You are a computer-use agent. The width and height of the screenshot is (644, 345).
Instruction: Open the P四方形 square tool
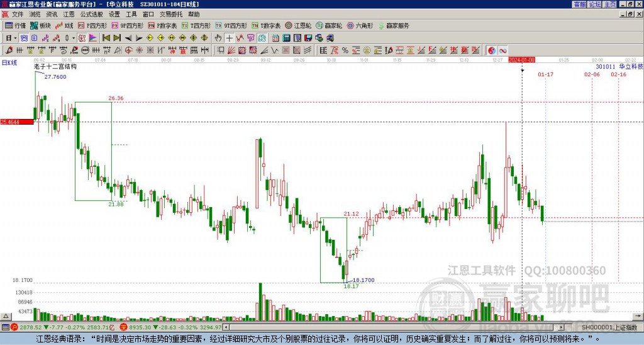pyautogui.click(x=92, y=25)
